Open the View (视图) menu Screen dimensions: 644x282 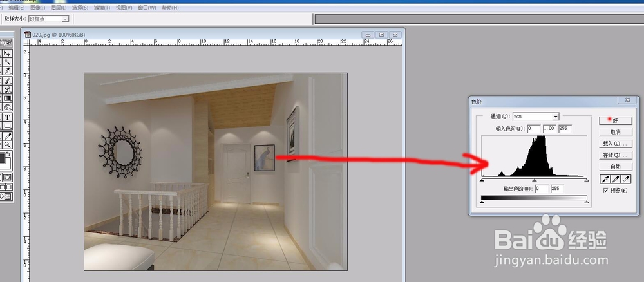pos(124,8)
